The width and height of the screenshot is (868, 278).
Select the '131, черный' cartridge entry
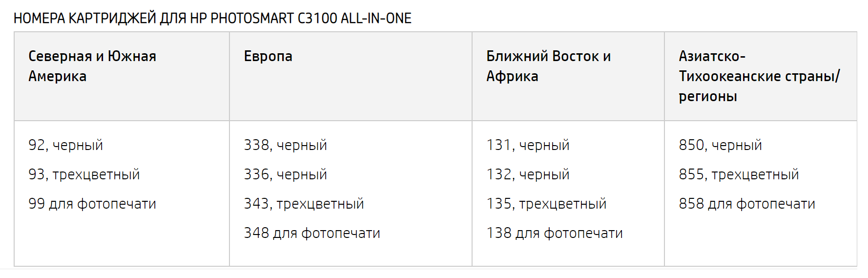(x=528, y=145)
